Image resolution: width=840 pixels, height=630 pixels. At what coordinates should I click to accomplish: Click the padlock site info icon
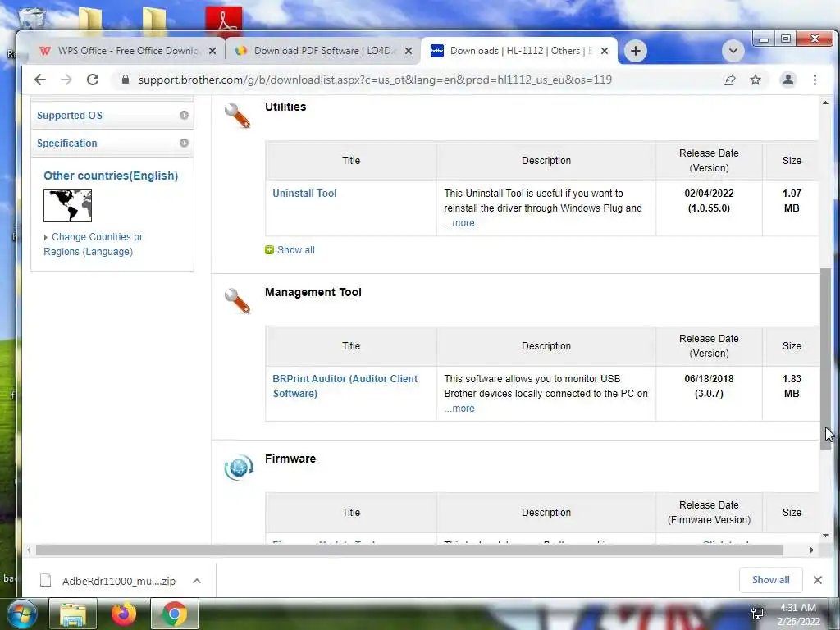(126, 80)
